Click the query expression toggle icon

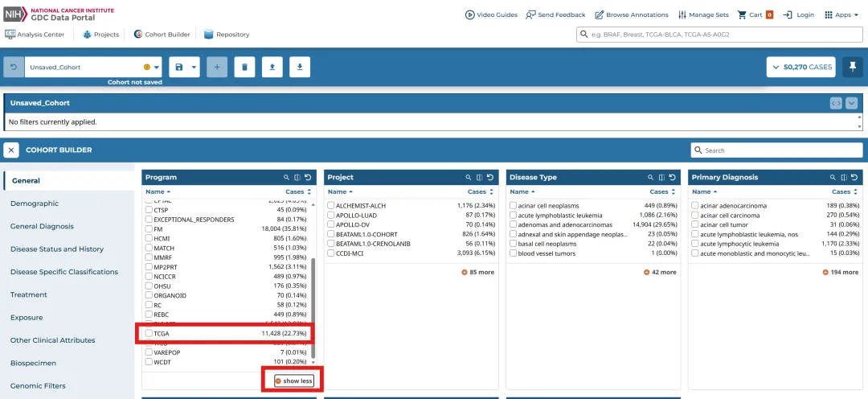click(836, 103)
